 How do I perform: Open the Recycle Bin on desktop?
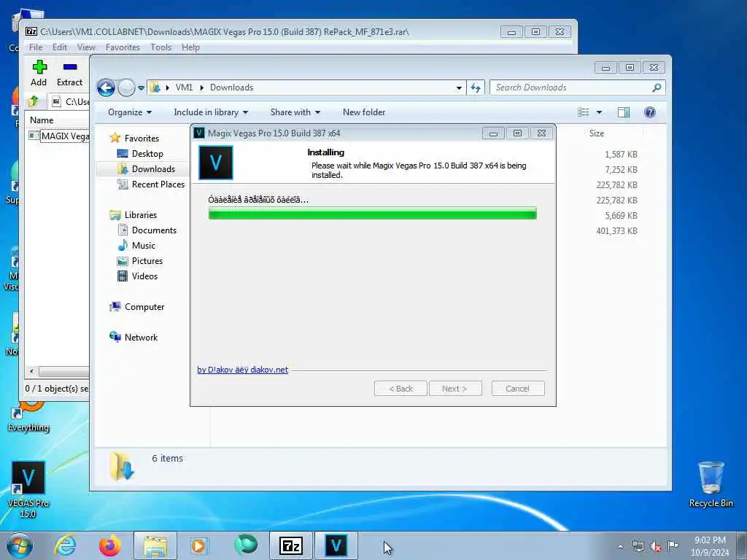click(711, 485)
